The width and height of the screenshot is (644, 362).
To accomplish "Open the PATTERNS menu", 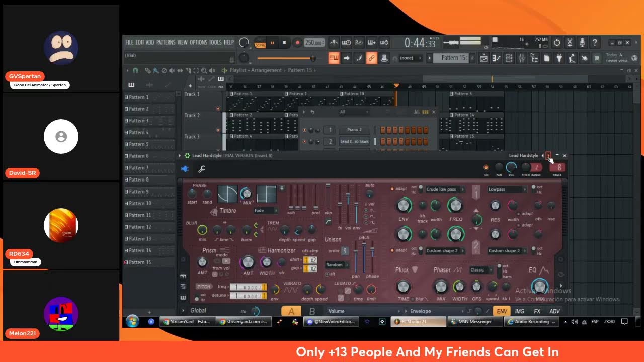I will click(166, 43).
